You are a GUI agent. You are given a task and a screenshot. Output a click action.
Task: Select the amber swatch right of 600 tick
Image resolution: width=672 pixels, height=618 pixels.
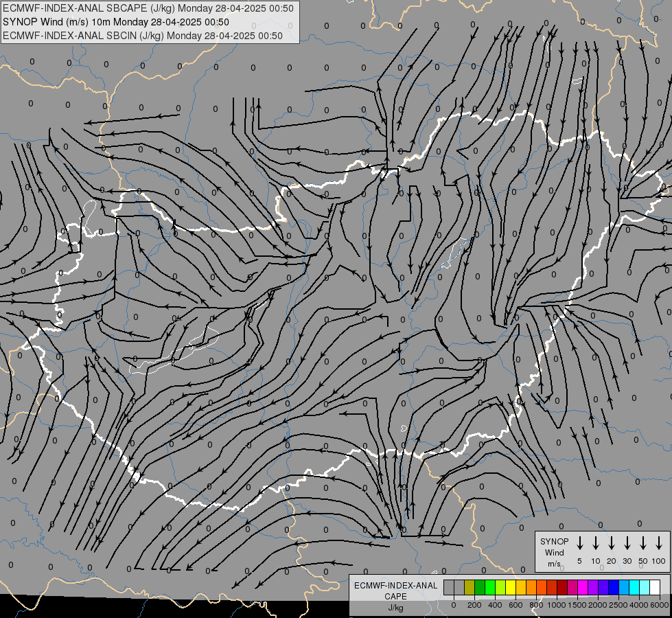[521, 587]
